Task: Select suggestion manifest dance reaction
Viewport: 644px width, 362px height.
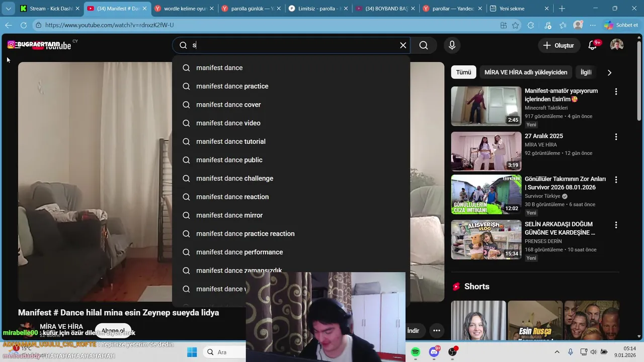Action: [291, 197]
